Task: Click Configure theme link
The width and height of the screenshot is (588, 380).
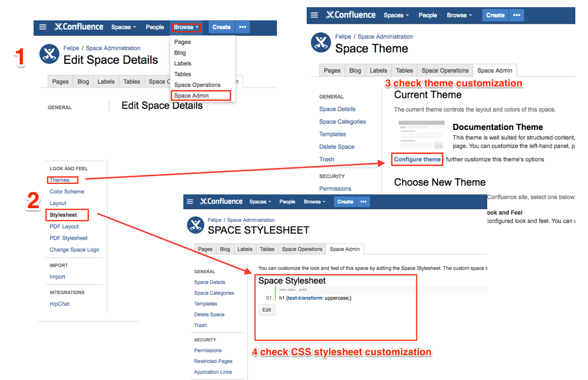Action: tap(417, 159)
